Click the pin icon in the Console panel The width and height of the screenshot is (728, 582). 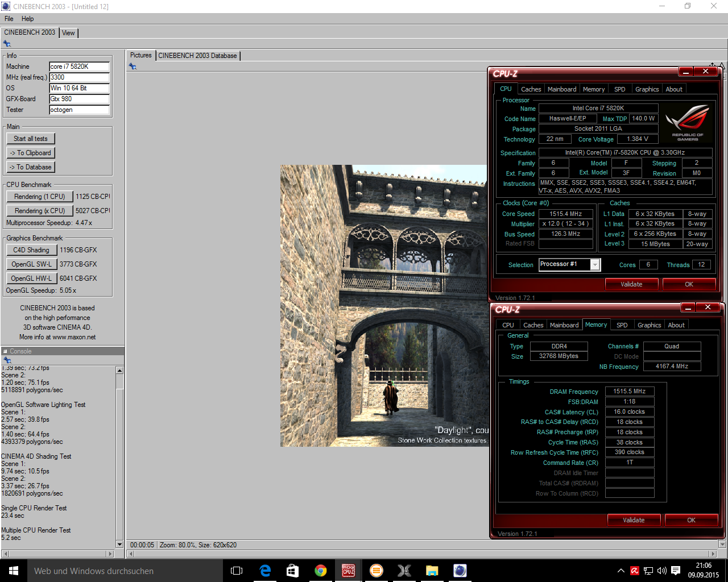coord(7,360)
